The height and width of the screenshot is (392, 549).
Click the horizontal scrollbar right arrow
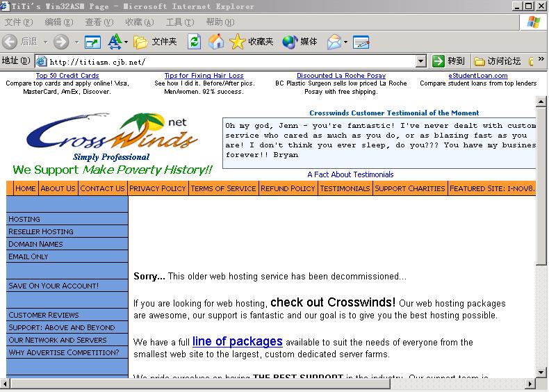pos(531,384)
